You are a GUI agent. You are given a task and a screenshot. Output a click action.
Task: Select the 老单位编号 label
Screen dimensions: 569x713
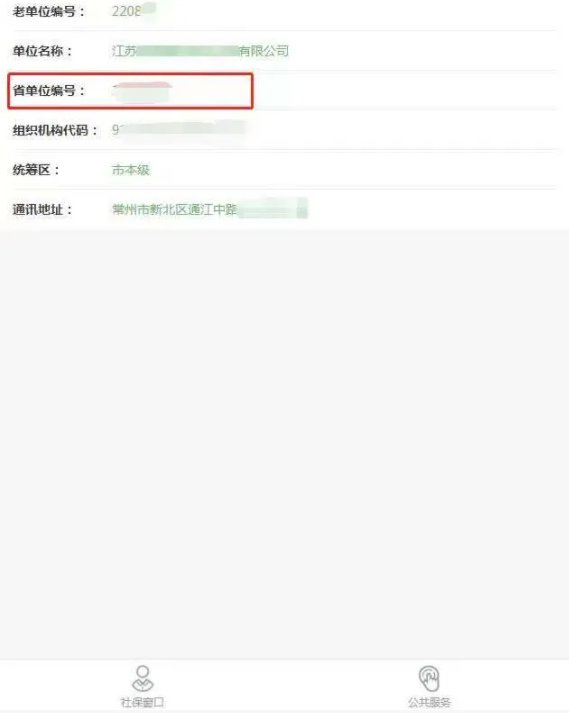pyautogui.click(x=49, y=11)
